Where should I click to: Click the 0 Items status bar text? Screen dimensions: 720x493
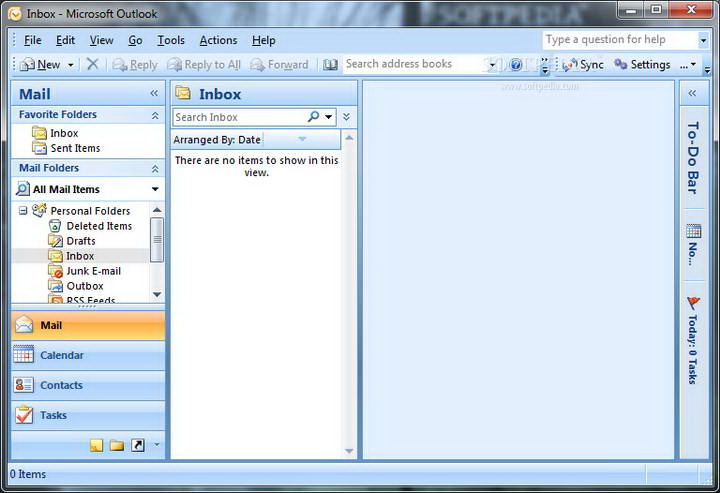28,474
